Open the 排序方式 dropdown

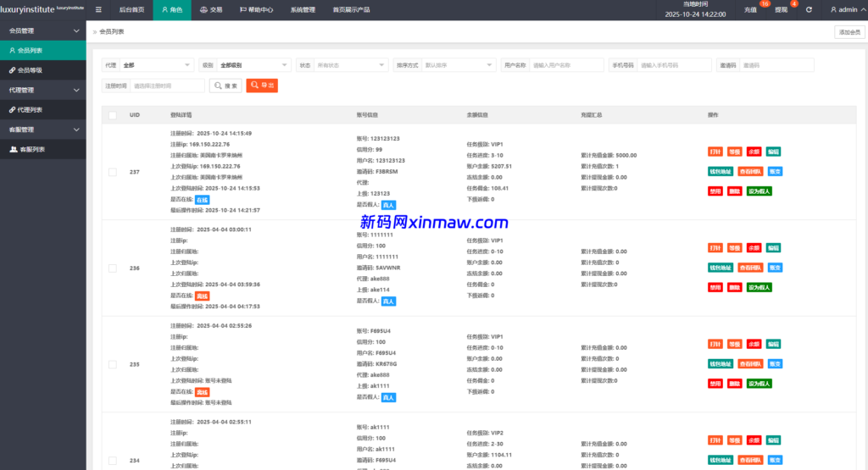[x=459, y=65]
